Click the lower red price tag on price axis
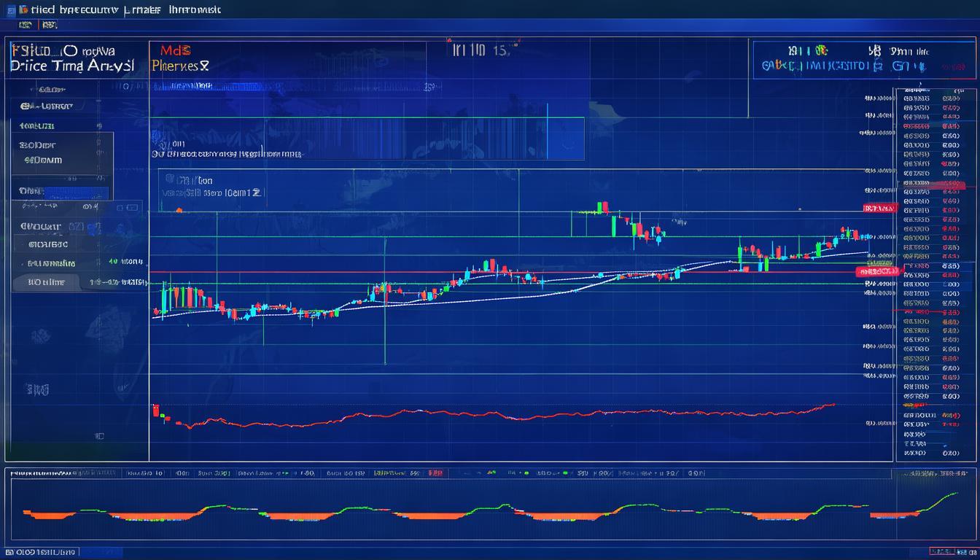 pyautogui.click(x=877, y=271)
